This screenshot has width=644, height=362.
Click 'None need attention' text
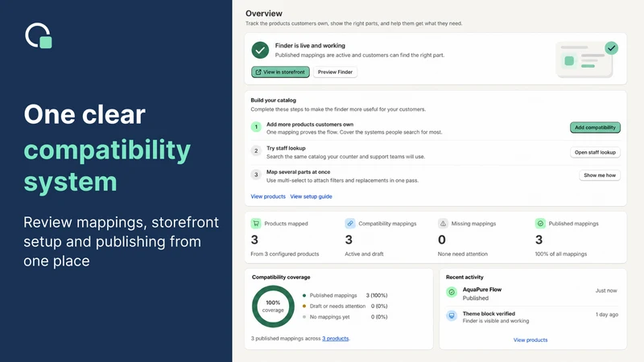pos(462,254)
